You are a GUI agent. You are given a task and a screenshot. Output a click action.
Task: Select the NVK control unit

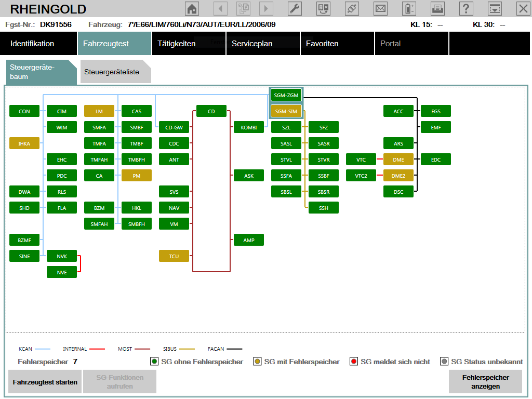[x=62, y=256]
